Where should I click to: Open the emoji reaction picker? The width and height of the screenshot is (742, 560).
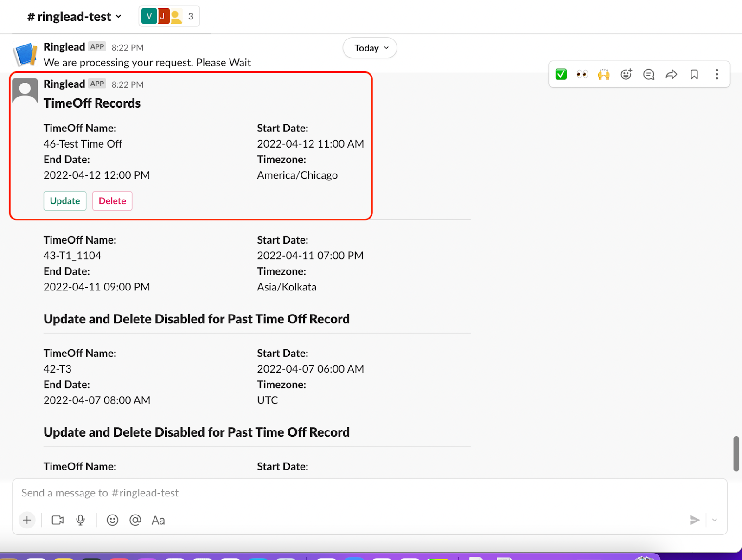click(x=626, y=74)
